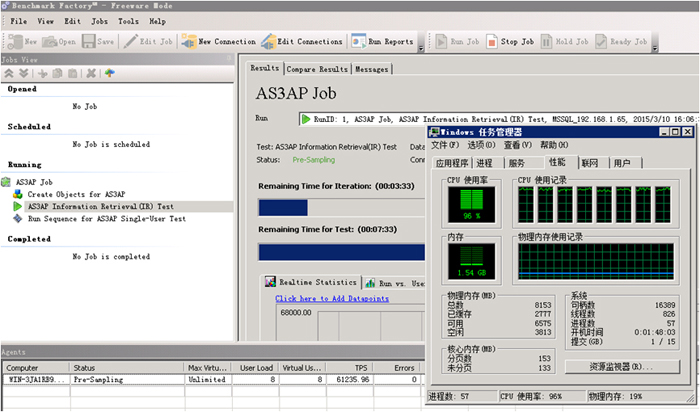700x412 pixels.
Task: Open Task Manager 帮助(H) menu
Action: 554,145
